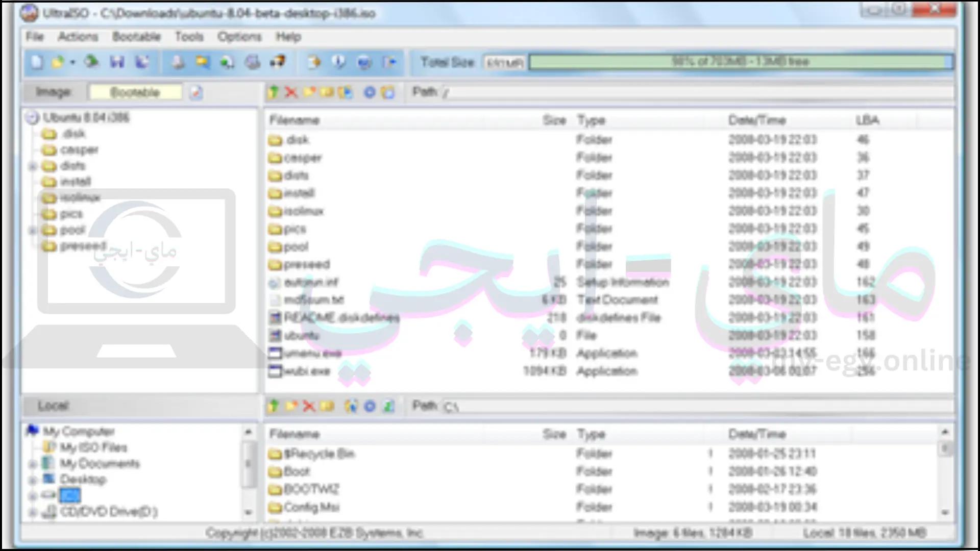The width and height of the screenshot is (980, 551).
Task: Expand the pool folder in image tree
Action: click(33, 230)
